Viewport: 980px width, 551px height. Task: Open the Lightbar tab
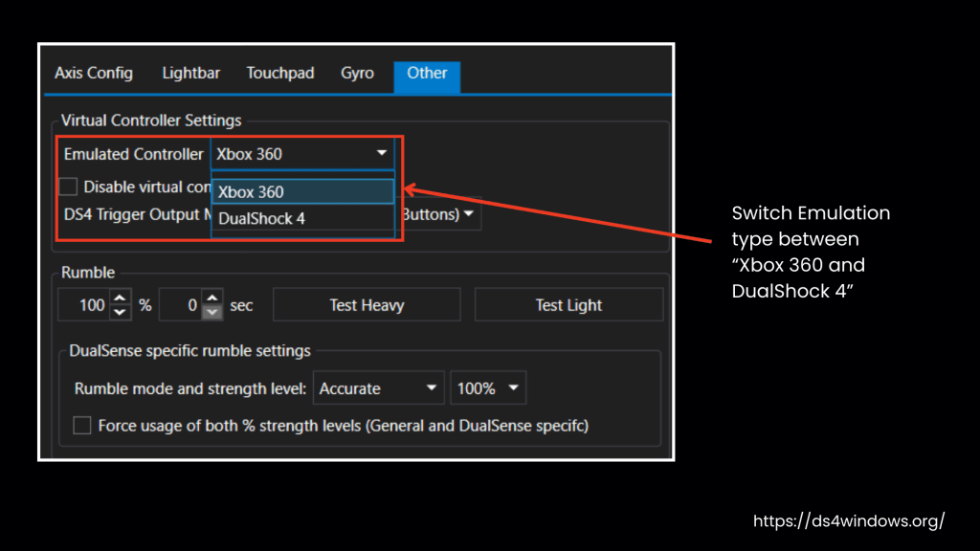(x=190, y=73)
